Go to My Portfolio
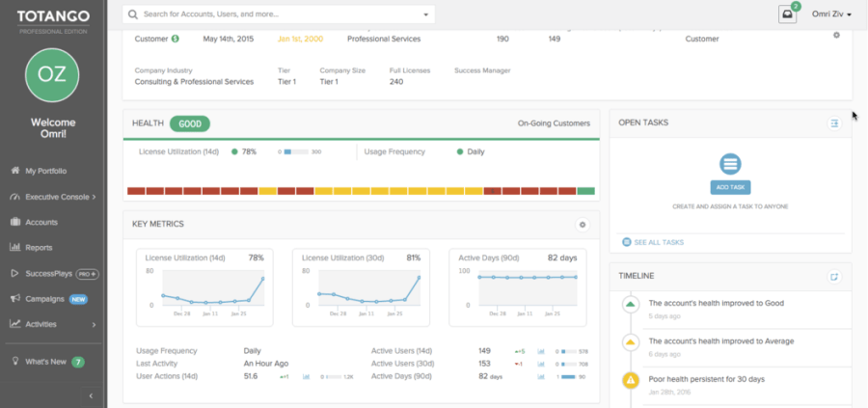Screen dimensions: 868x408 pyautogui.click(x=46, y=171)
